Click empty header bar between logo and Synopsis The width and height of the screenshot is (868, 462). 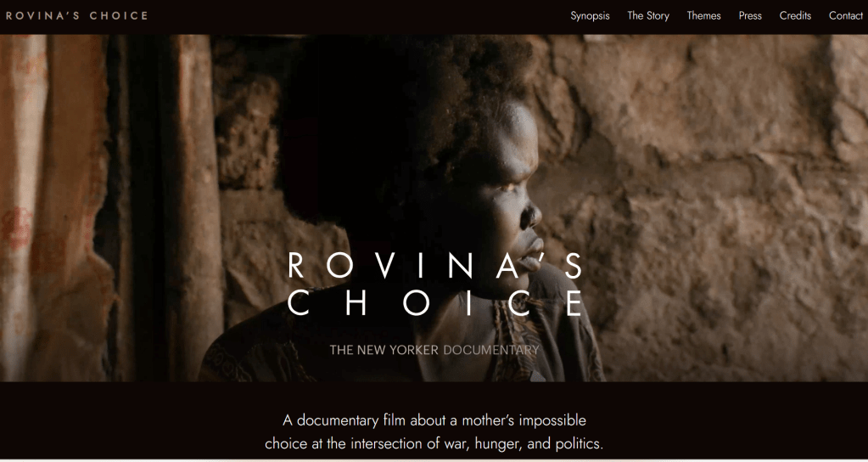pyautogui.click(x=359, y=16)
